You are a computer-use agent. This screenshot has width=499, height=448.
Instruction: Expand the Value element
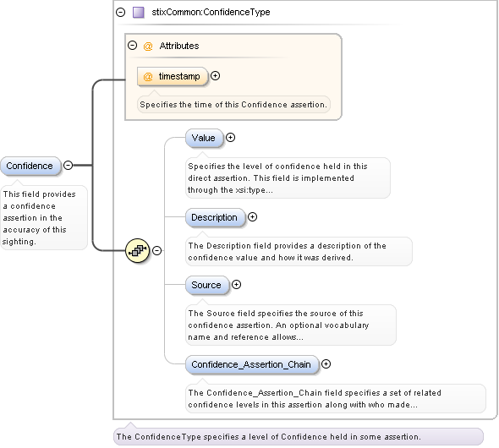tap(230, 137)
